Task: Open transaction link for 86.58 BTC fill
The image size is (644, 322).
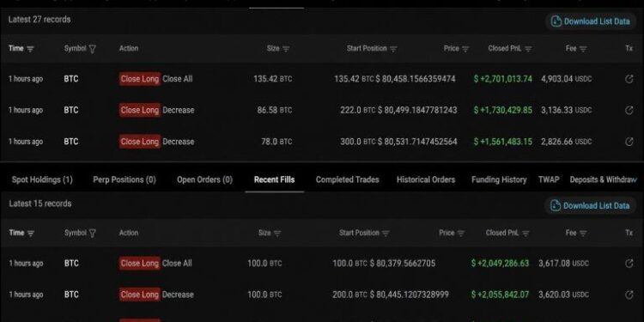Action: pos(629,110)
